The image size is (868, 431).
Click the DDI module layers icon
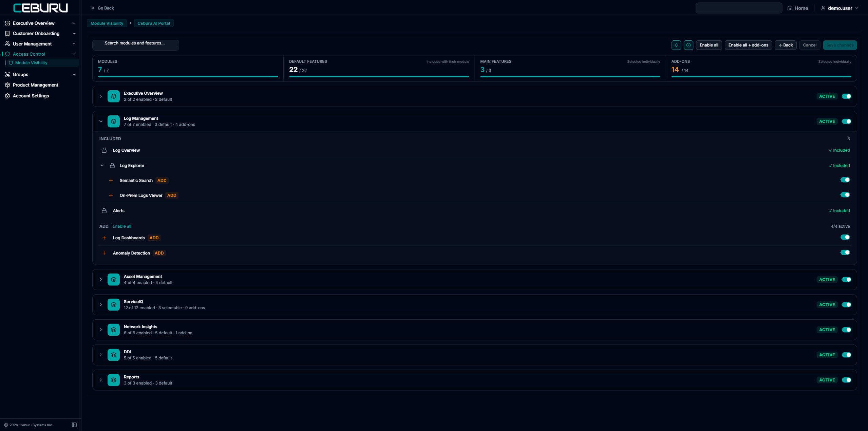pos(114,355)
